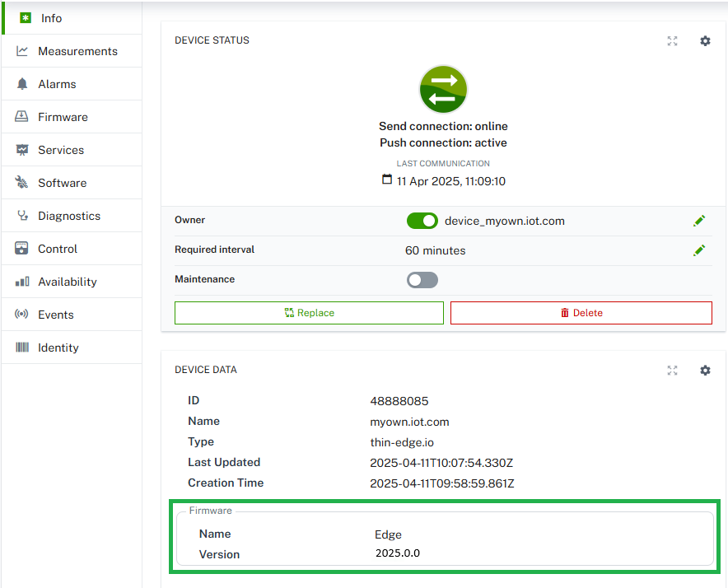Edit the Owner field pencil icon
The image size is (728, 588).
click(x=699, y=221)
